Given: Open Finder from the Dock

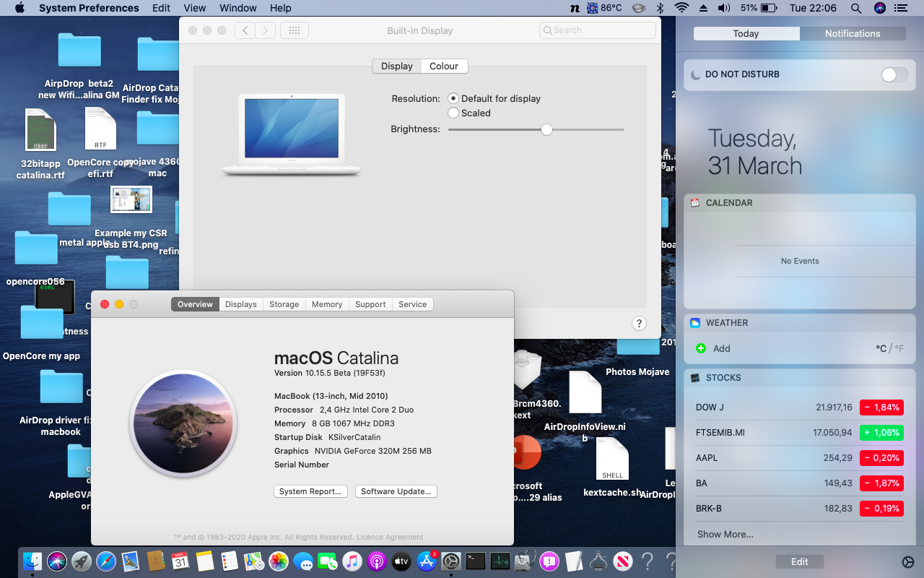Looking at the screenshot, I should click(32, 561).
